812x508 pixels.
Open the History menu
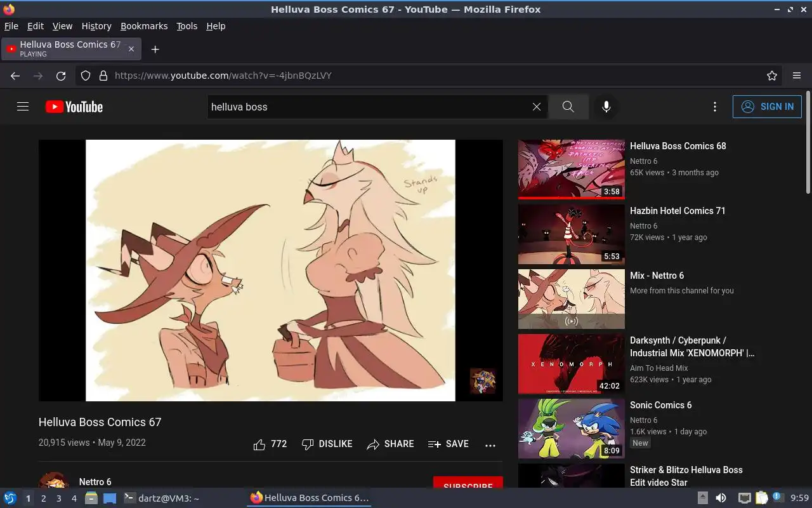click(x=96, y=26)
